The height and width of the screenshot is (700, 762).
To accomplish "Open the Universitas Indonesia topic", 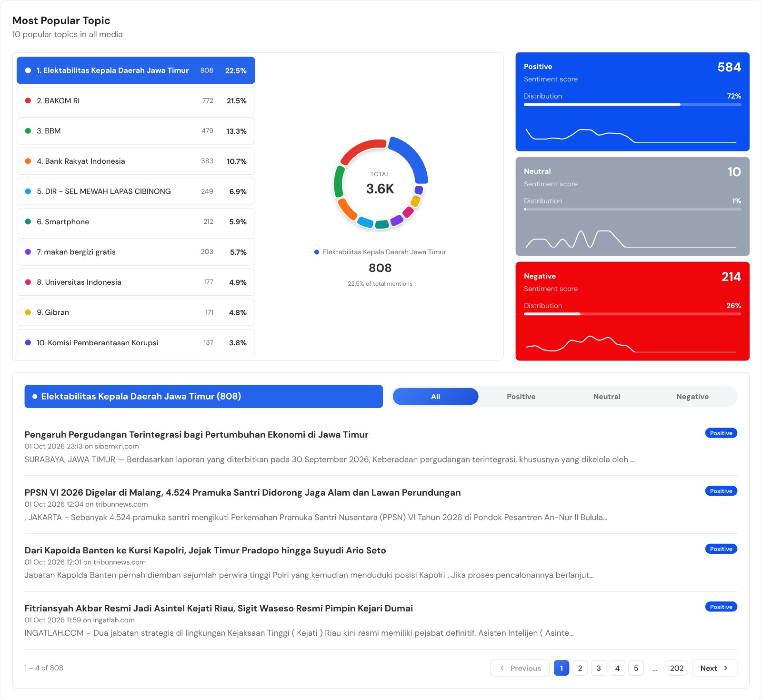I will [x=136, y=282].
